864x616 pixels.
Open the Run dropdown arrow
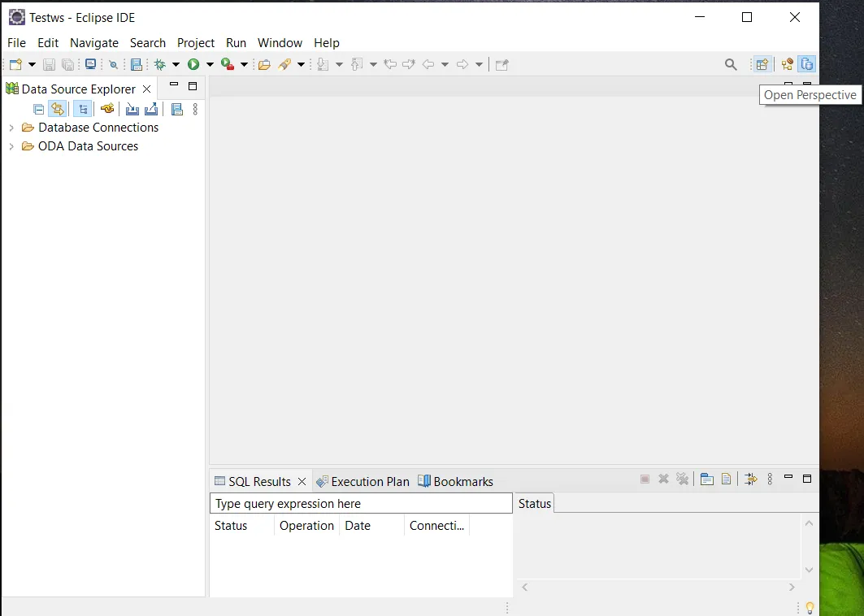(210, 64)
